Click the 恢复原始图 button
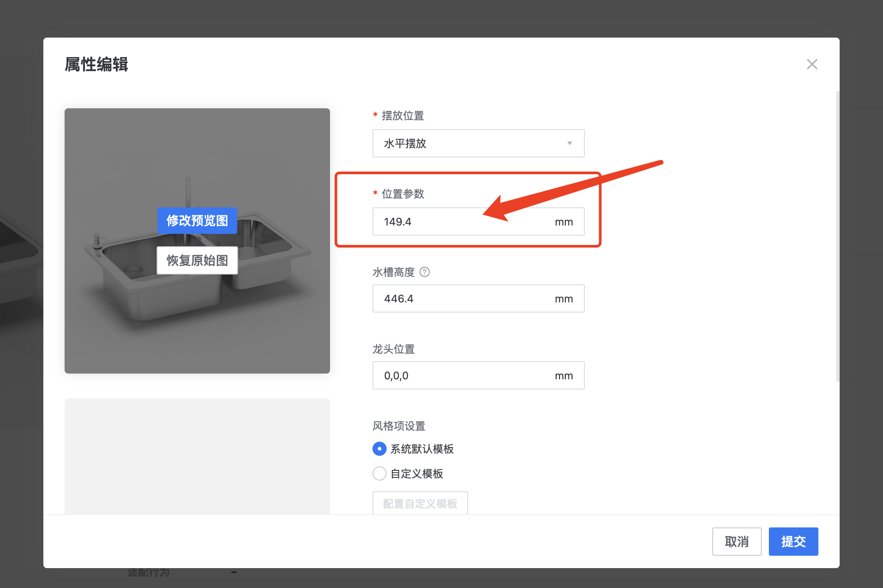The height and width of the screenshot is (588, 883). [197, 260]
